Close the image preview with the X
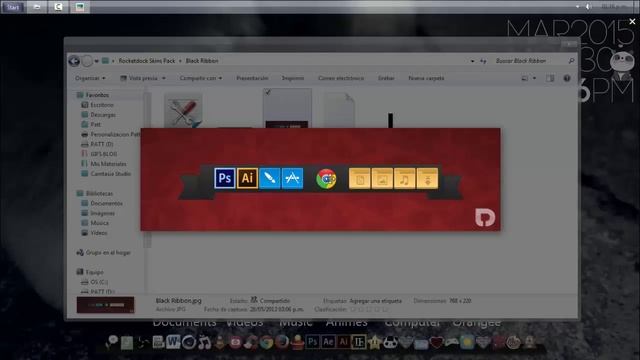This screenshot has width=640, height=360. click(632, 21)
